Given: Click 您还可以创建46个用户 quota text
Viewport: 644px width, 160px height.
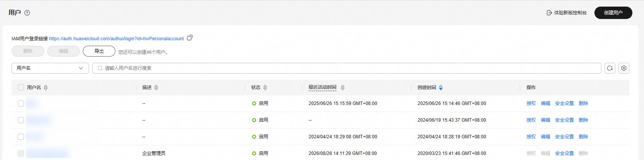Looking at the screenshot, I should (x=143, y=52).
